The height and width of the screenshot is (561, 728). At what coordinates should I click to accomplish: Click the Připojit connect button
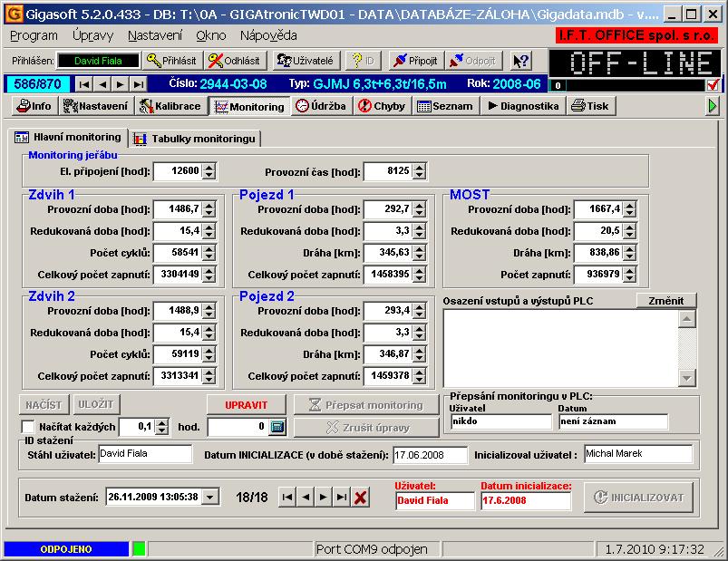click(416, 61)
